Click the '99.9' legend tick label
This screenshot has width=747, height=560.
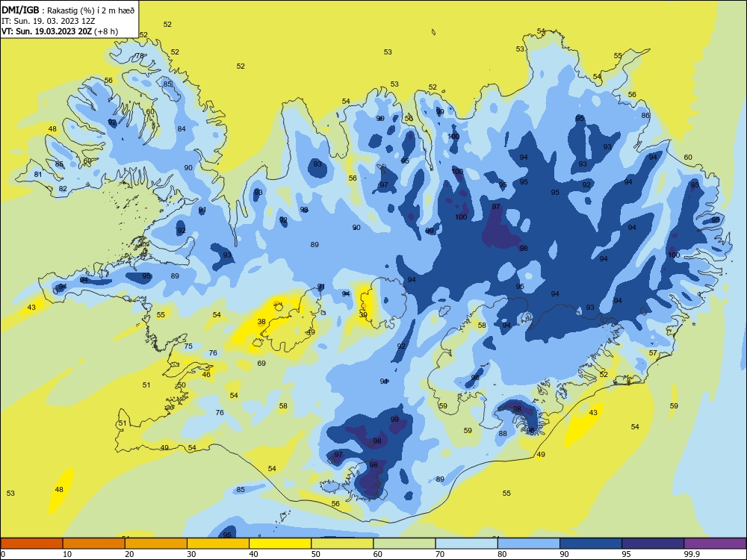point(692,554)
